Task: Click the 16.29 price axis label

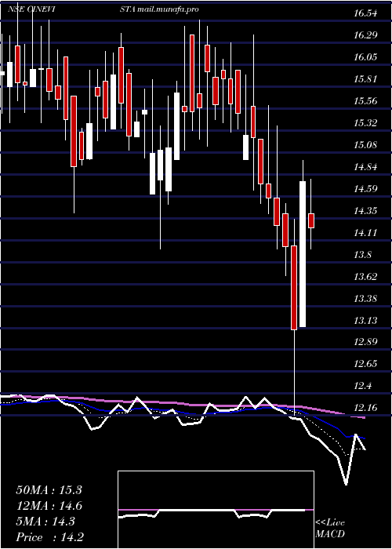Action: pyautogui.click(x=365, y=35)
